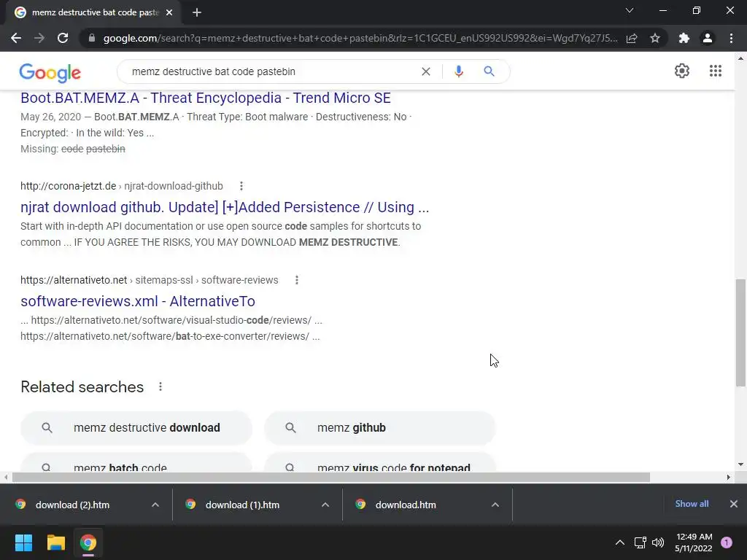
Task: Click the "http://corona-jetzt.de" result URL text
Action: click(68, 186)
